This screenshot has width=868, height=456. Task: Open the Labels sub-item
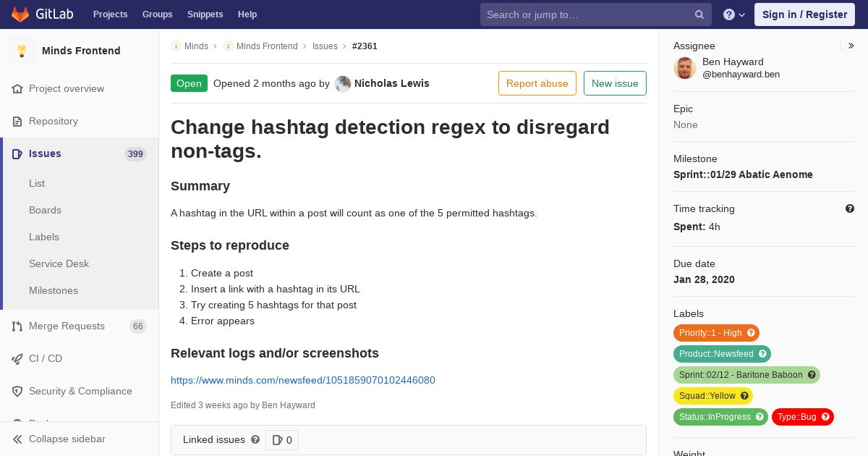coord(44,237)
